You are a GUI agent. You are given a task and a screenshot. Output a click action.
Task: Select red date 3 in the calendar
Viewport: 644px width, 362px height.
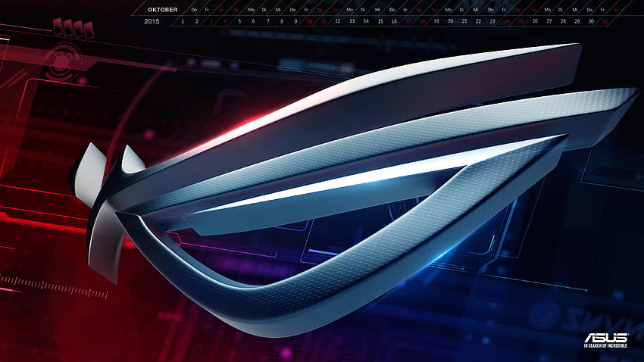coord(211,21)
